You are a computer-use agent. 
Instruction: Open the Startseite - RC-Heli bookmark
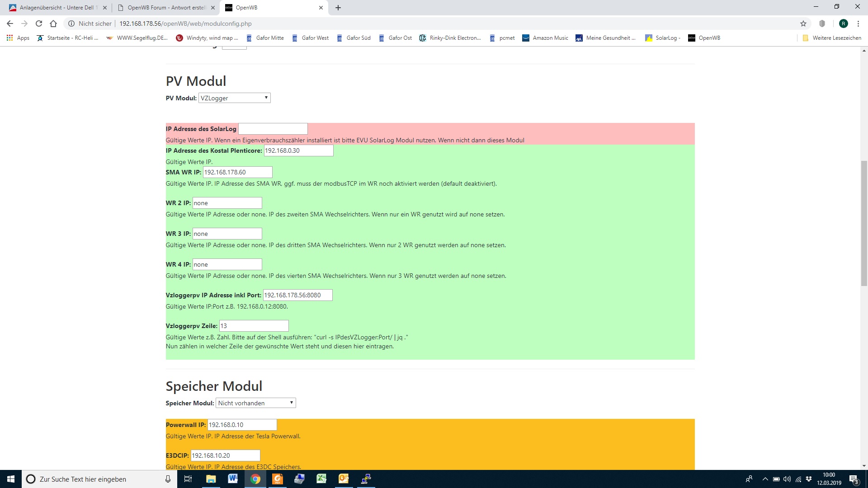67,38
